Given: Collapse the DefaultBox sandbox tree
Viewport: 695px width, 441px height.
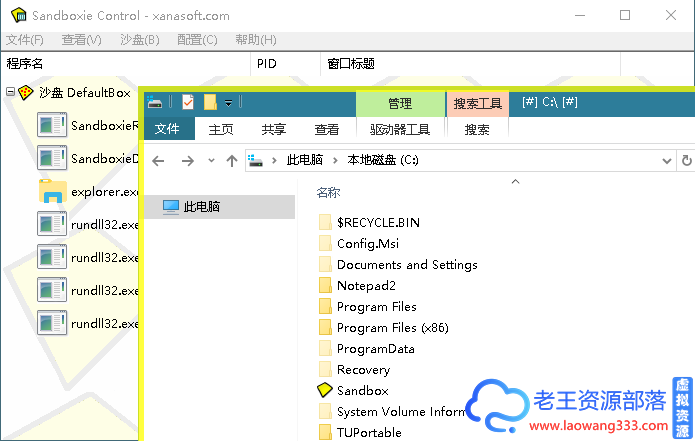Looking at the screenshot, I should tap(10, 93).
